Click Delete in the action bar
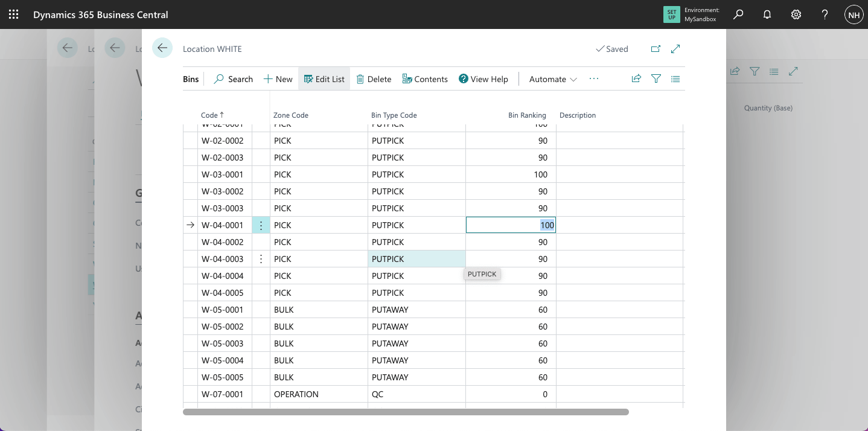The width and height of the screenshot is (868, 431). (374, 79)
